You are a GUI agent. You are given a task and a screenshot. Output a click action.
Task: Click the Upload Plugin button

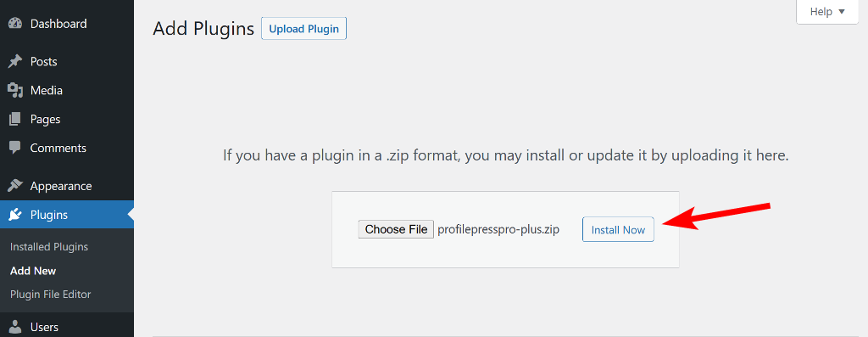pyautogui.click(x=304, y=29)
